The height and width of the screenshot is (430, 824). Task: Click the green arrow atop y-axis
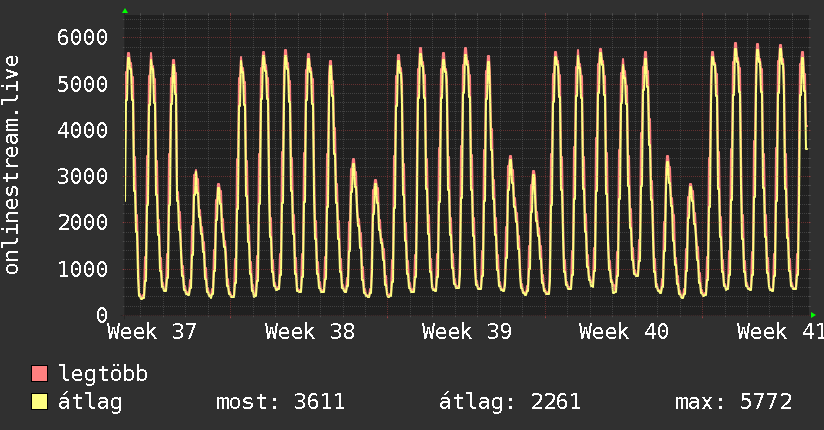pos(125,11)
